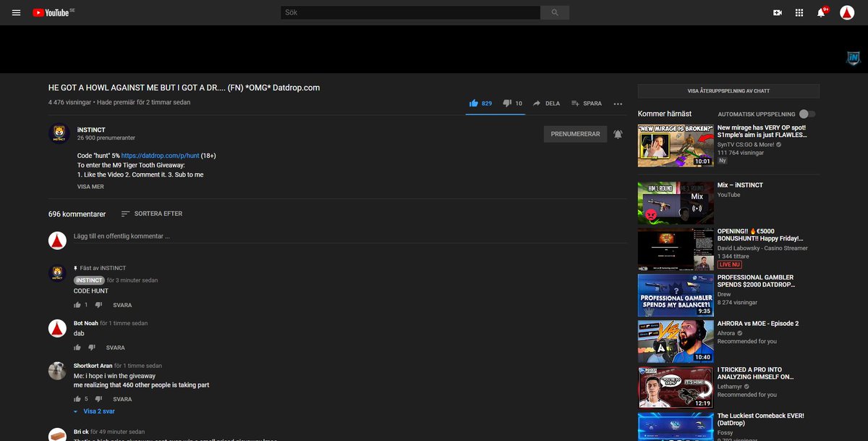
Task: Click the LIVE NU badge
Action: pos(730,264)
